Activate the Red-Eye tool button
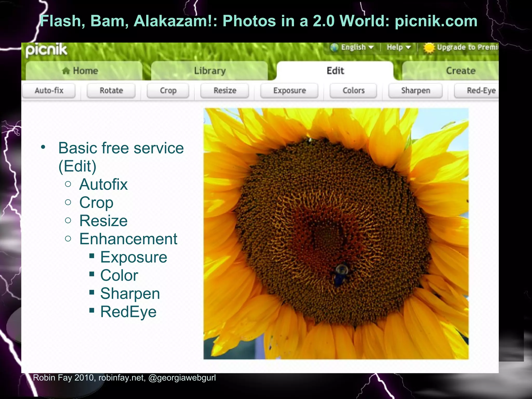Screen dimensions: 532x399 click(481, 91)
